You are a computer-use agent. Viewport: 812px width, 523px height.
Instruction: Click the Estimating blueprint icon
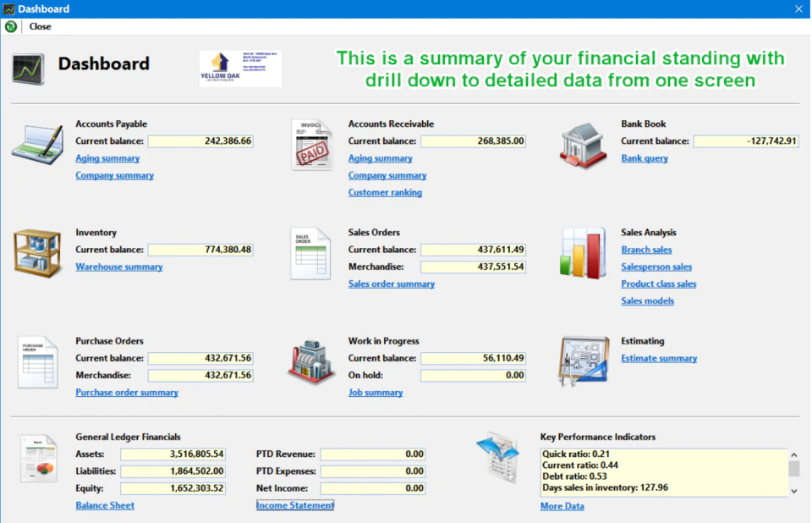pyautogui.click(x=584, y=361)
